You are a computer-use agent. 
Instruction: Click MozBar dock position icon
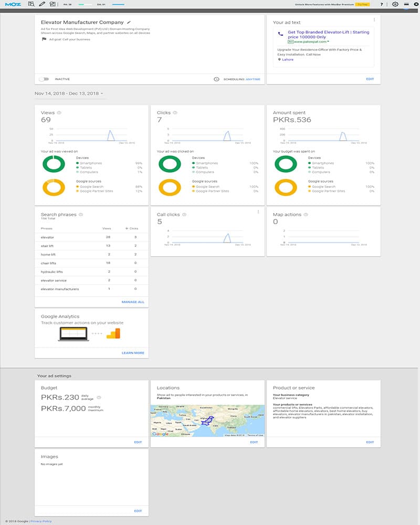(x=406, y=4)
